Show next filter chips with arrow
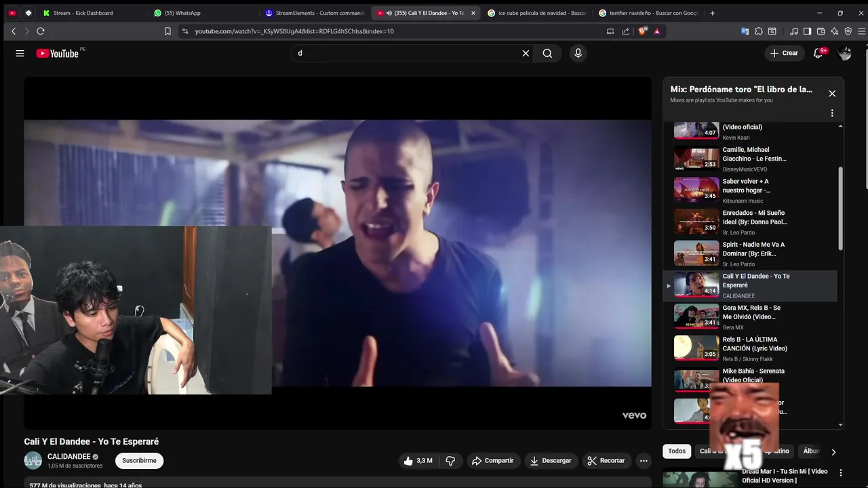The image size is (868, 488). pyautogui.click(x=833, y=452)
